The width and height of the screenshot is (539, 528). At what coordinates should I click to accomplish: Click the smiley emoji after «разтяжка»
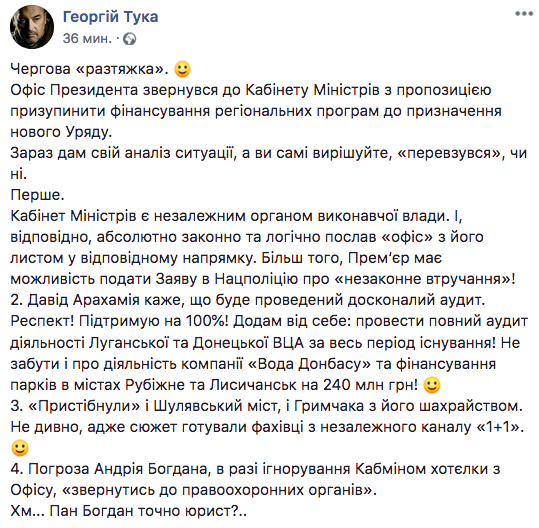click(x=183, y=69)
